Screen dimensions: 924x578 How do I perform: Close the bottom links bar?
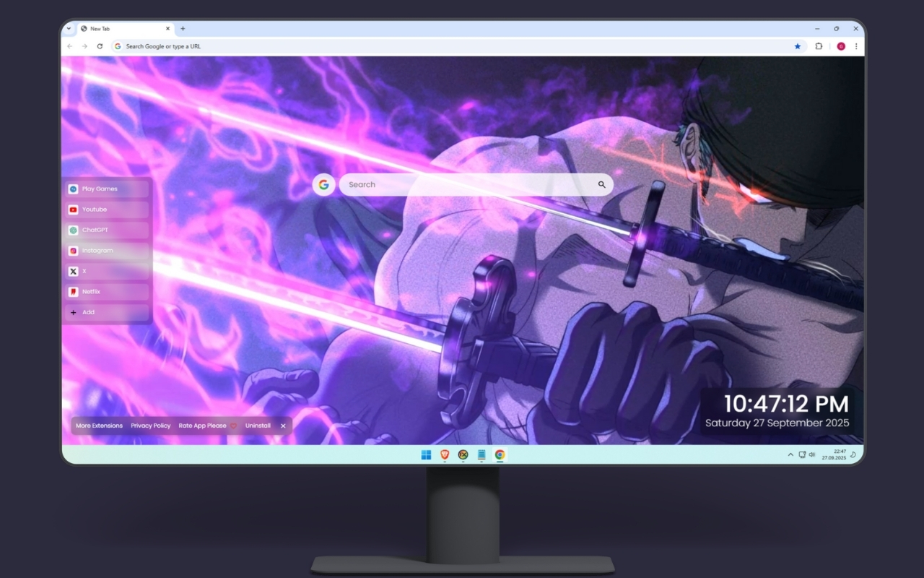tap(283, 426)
